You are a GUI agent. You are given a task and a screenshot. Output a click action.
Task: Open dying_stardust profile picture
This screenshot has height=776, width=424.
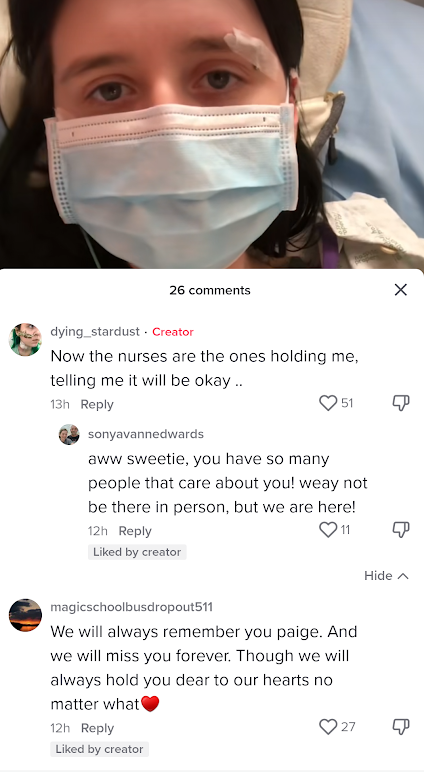coord(25,340)
